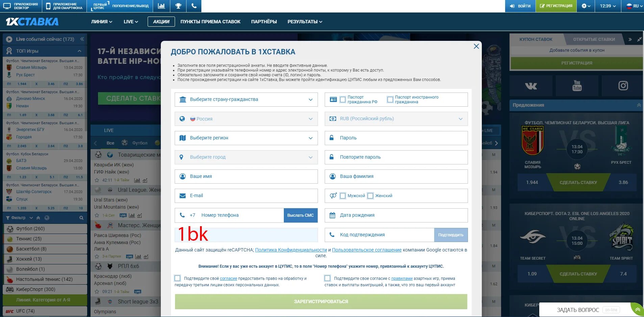Check personal data processing consent checkbox
The width and height of the screenshot is (644, 317).
point(177,278)
